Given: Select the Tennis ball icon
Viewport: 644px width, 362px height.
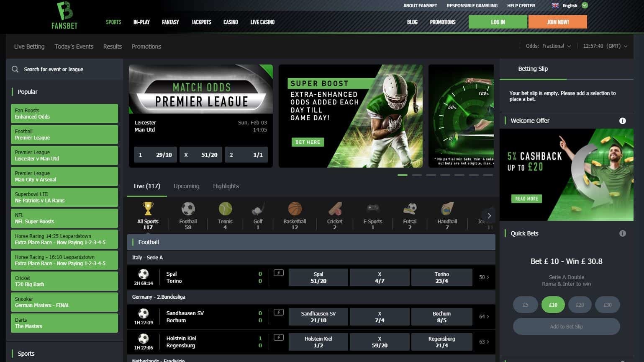Looking at the screenshot, I should coord(225,208).
